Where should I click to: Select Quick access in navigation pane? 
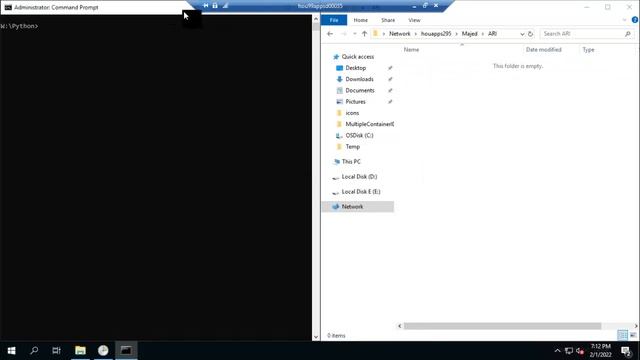tap(358, 57)
